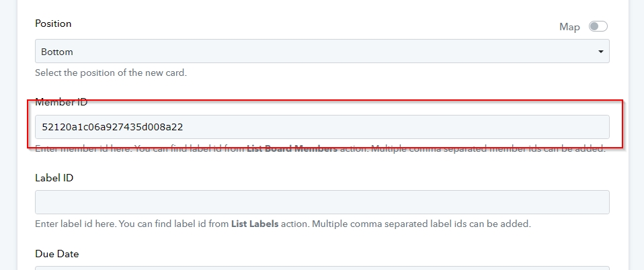The height and width of the screenshot is (270, 644).
Task: Click the bold 'List Board Members' text
Action: 292,148
